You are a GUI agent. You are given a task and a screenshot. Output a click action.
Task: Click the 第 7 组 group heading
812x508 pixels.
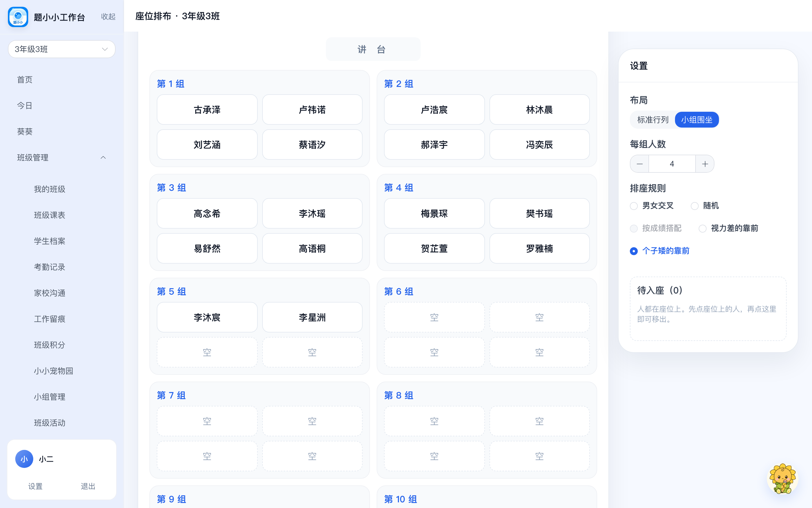coord(171,395)
